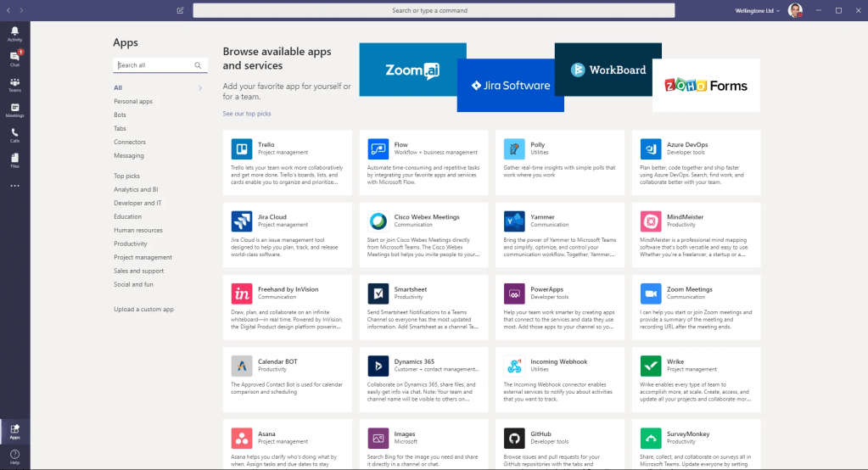Open the Wellingtone Ltd organization dropdown
The image size is (868, 470).
click(x=754, y=10)
